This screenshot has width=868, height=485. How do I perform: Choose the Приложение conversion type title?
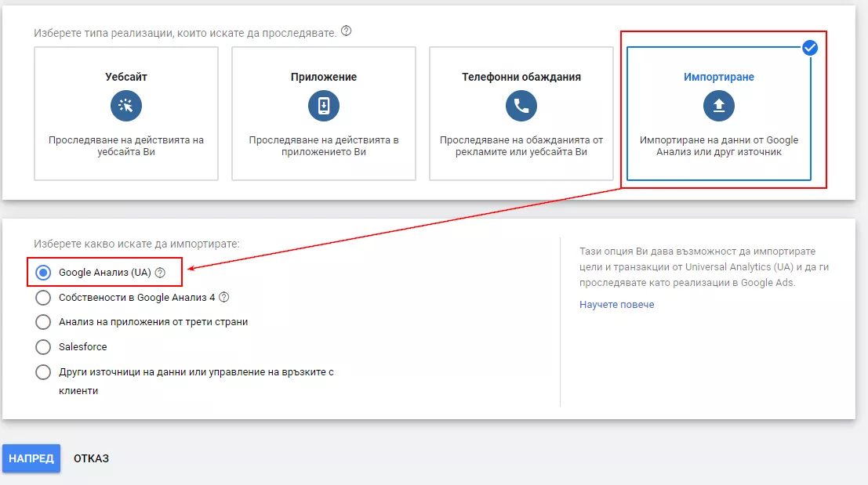[x=324, y=77]
